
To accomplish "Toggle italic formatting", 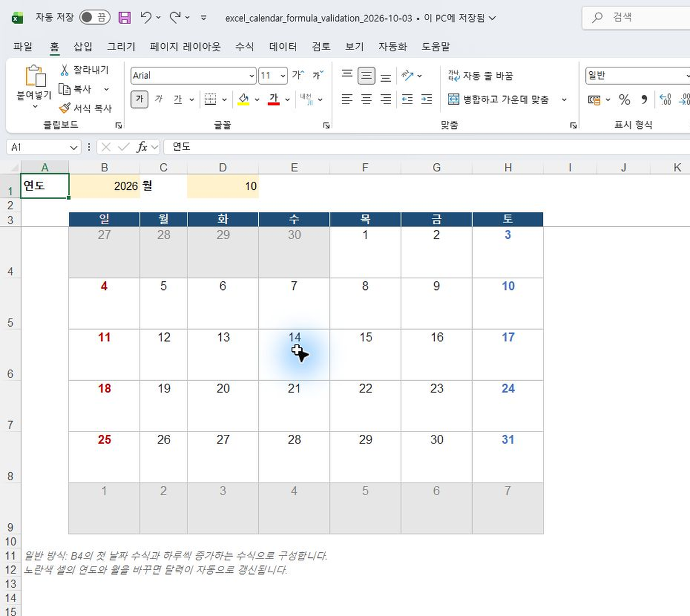I will (159, 100).
